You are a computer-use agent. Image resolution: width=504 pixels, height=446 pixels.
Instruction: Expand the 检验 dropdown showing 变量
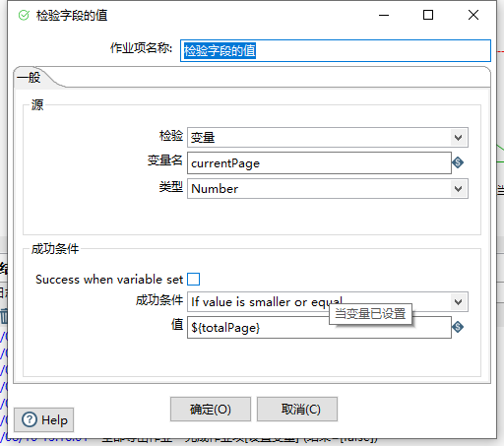coord(328,138)
